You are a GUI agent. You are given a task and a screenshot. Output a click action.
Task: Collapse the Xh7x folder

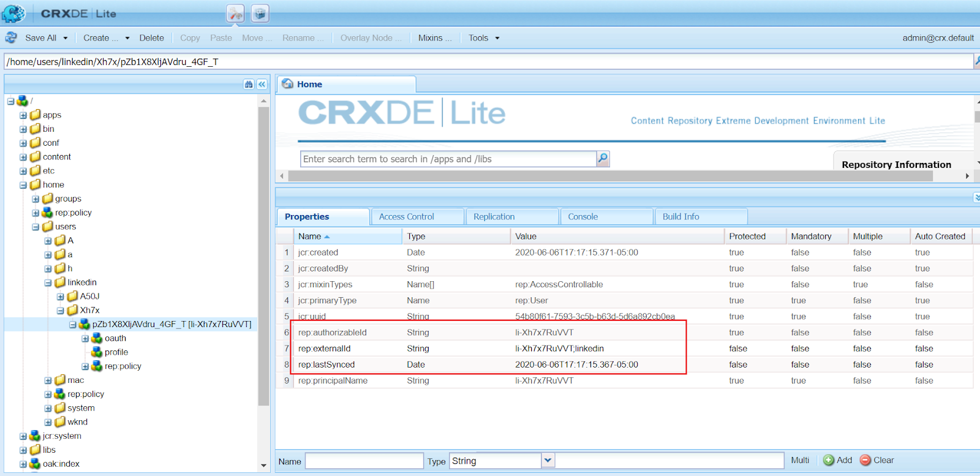click(x=61, y=311)
